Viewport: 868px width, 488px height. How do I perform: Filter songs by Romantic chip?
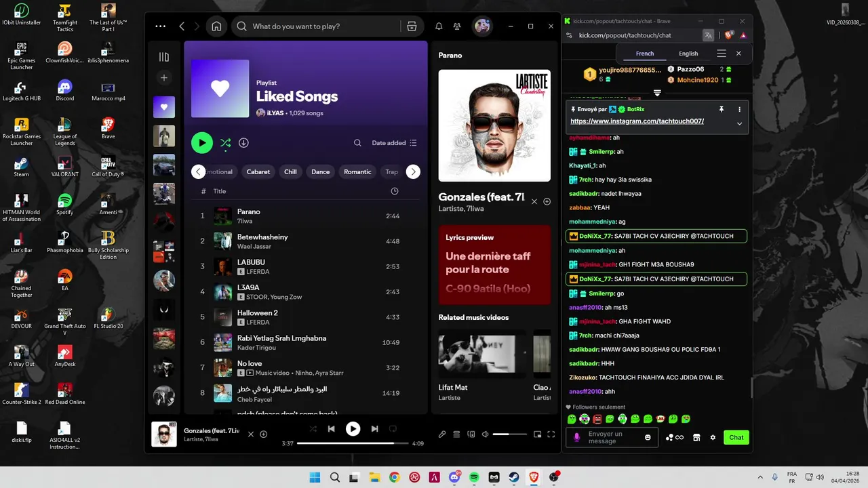357,171
